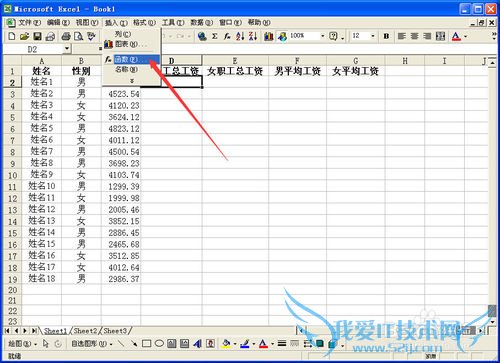Open the 自选图形 AutoShapes dropdown
Screen dimensions: 500x363
[92, 343]
